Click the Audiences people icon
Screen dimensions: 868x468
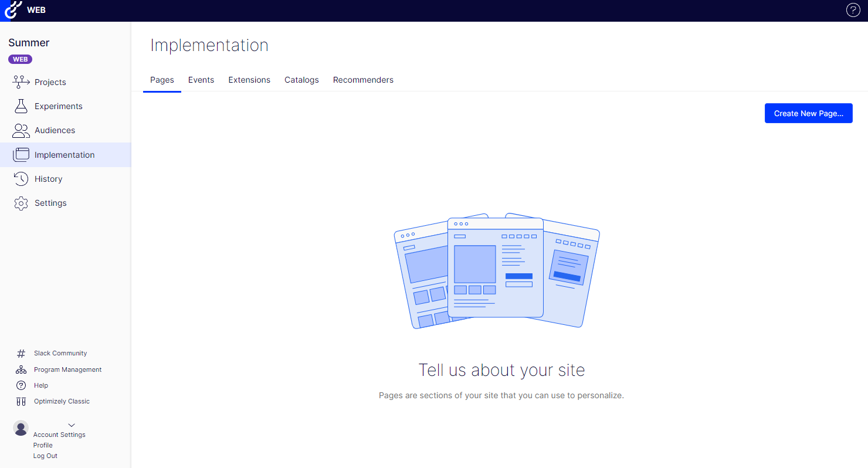[21, 130]
